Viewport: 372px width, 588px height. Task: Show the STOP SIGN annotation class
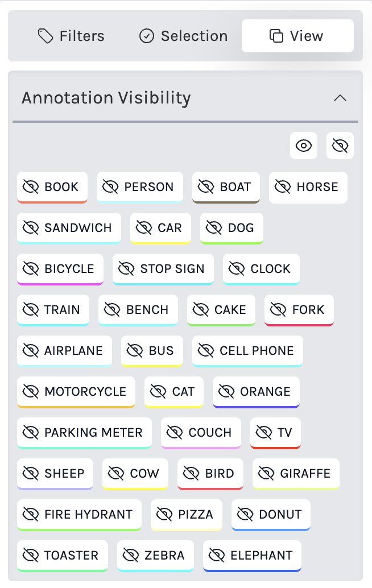pos(163,269)
